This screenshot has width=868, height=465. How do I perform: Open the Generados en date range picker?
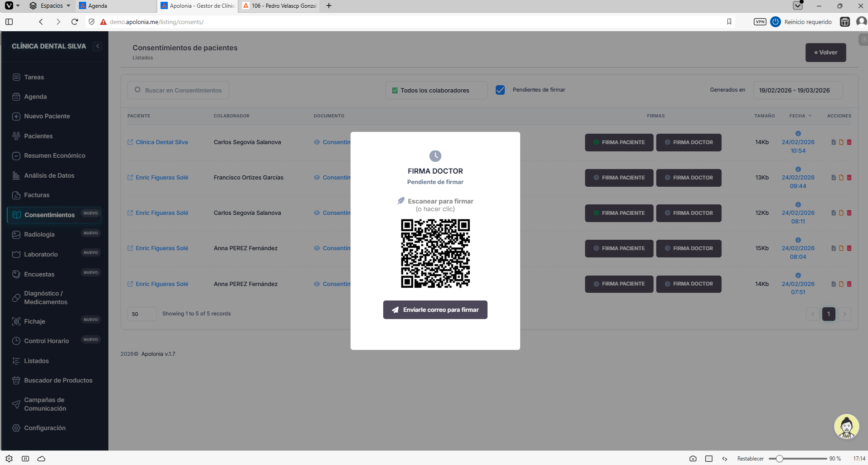click(x=798, y=90)
